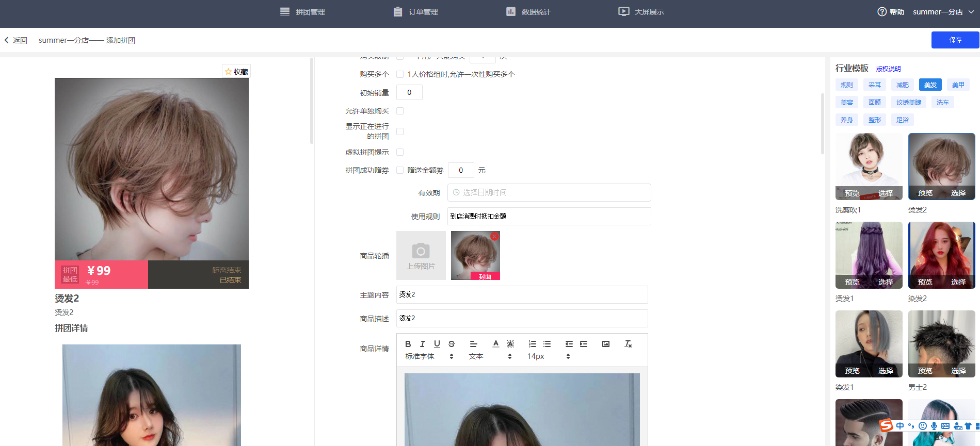Open the font color picker

pyautogui.click(x=496, y=344)
